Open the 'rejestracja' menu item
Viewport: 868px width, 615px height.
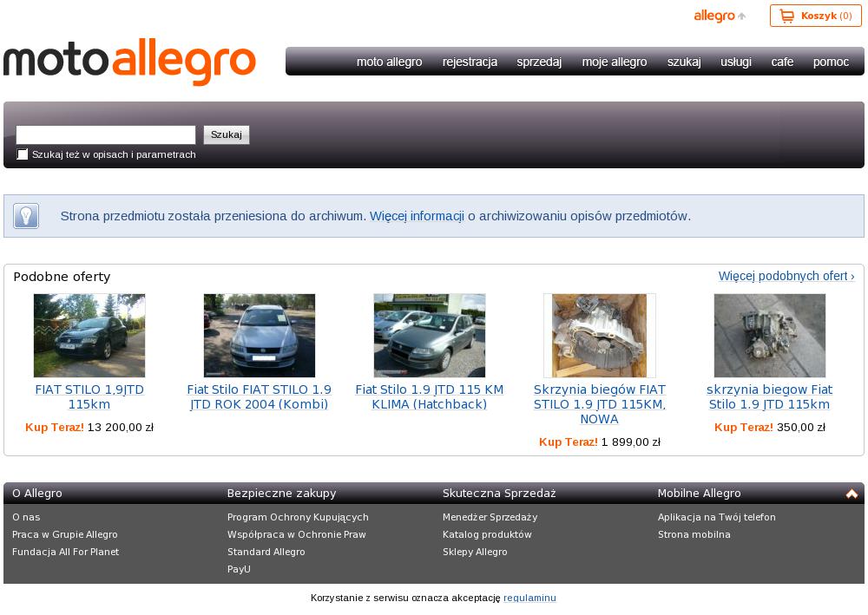coord(470,62)
